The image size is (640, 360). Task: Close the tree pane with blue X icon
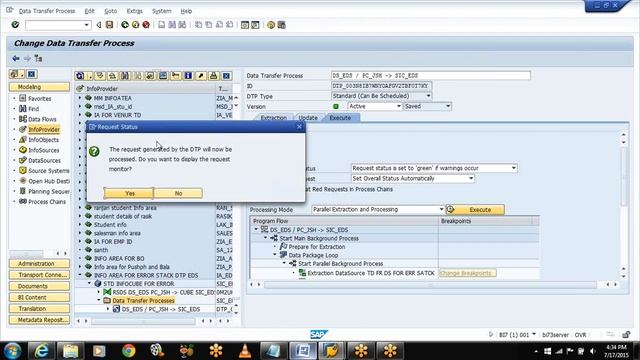coord(226,76)
